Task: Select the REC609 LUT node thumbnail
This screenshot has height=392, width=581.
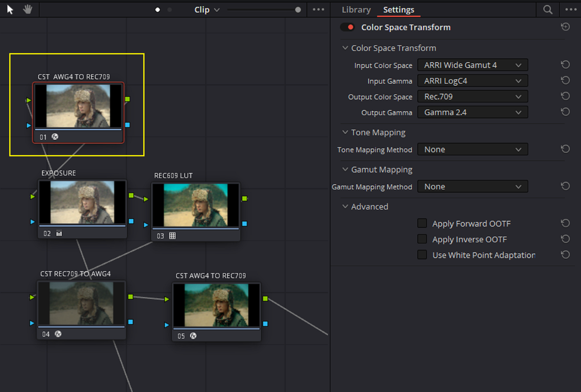Action: [x=196, y=205]
